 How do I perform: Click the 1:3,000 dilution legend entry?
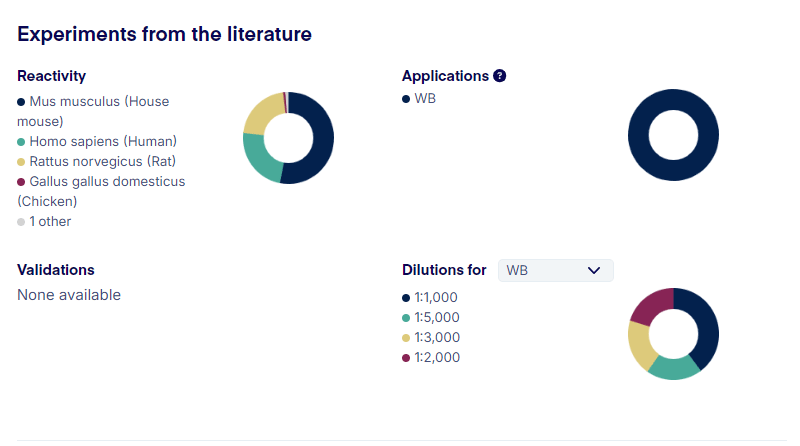pyautogui.click(x=435, y=338)
